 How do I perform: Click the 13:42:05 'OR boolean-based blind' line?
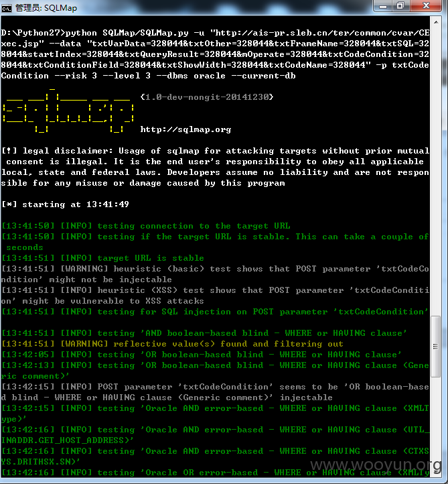(202, 355)
